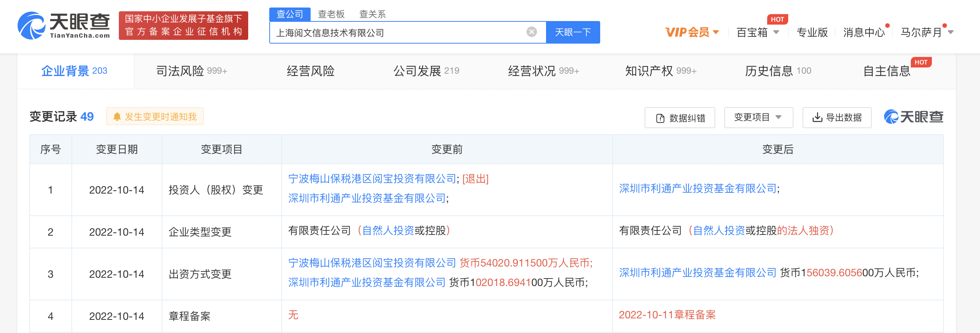Click the HOT badge on 自主信息
Viewport: 980px width, 333px height.
point(920,62)
